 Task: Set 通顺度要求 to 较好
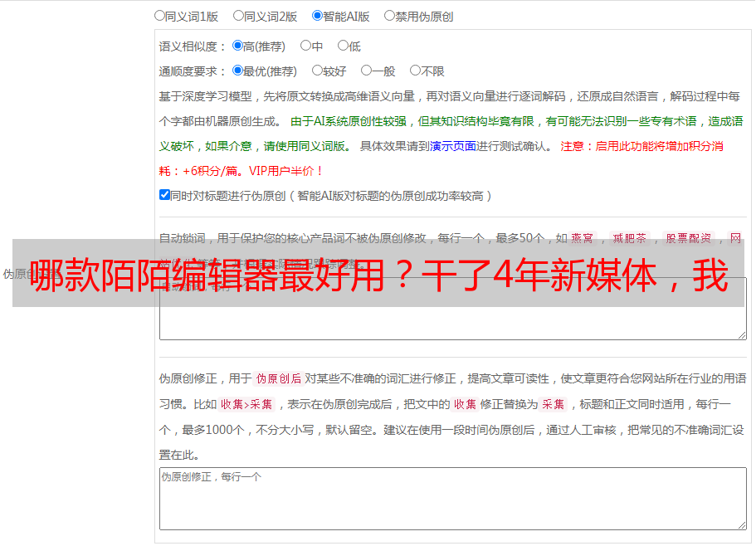pyautogui.click(x=317, y=71)
